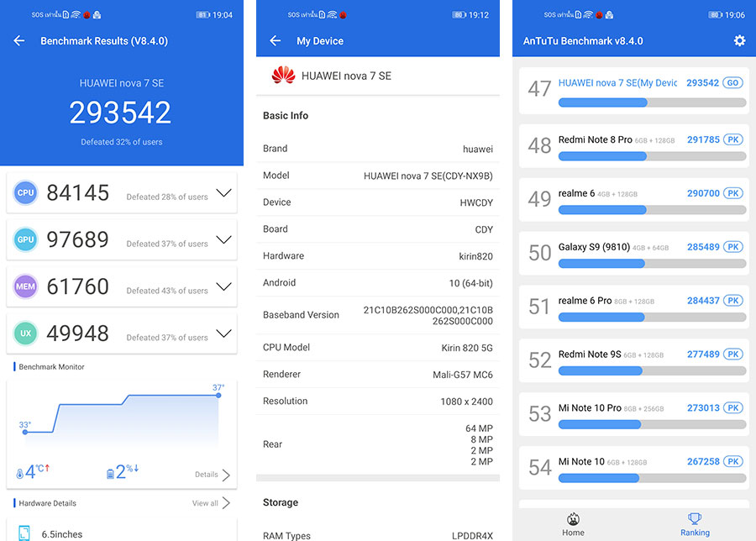Screen dimensions: 756x541
Task: Open settings gear in AnTuTu Benchmark header
Action: pyautogui.click(x=739, y=41)
